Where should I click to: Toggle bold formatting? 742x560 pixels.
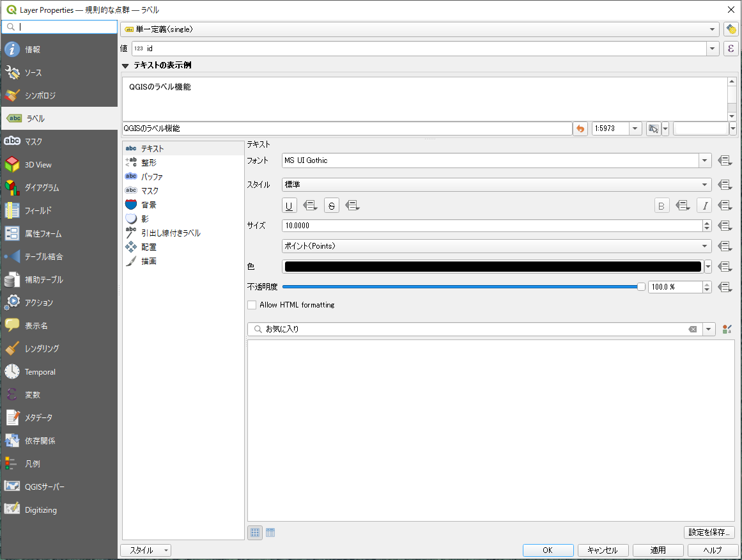(x=661, y=205)
